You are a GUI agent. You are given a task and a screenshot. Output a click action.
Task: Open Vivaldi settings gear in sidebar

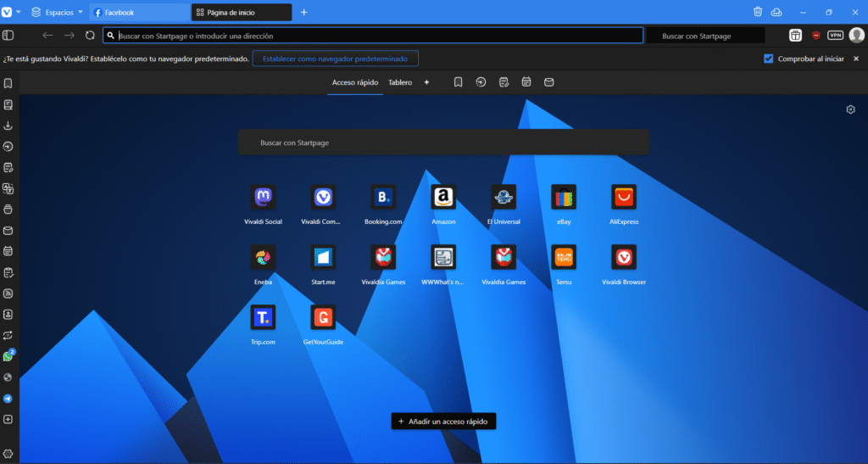pos(8,454)
